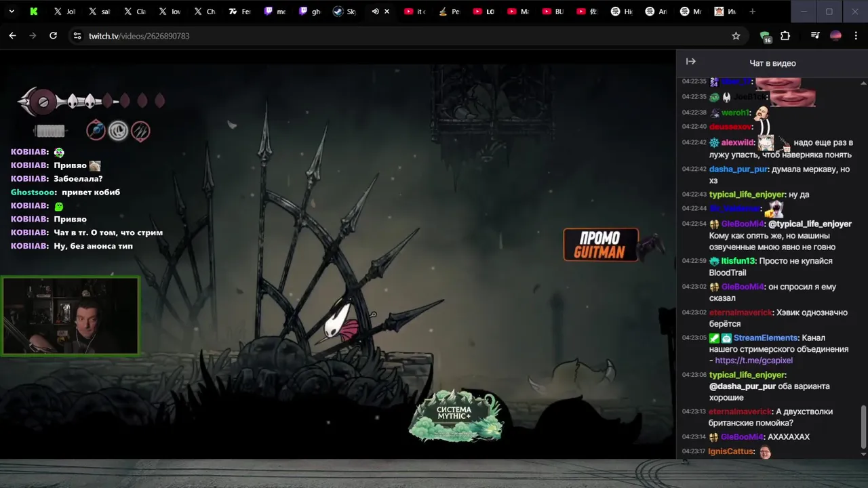Switch to the YouTube tab labeled "Ma"

519,12
